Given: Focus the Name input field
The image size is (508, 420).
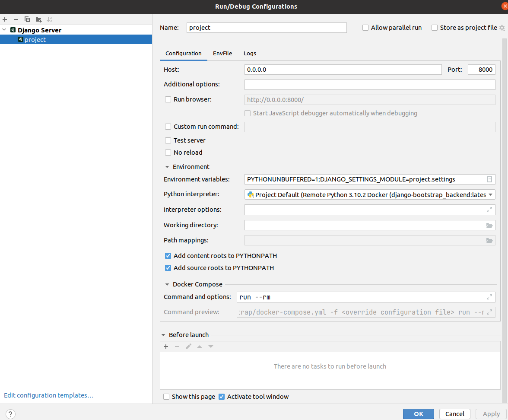Looking at the screenshot, I should 267,28.
